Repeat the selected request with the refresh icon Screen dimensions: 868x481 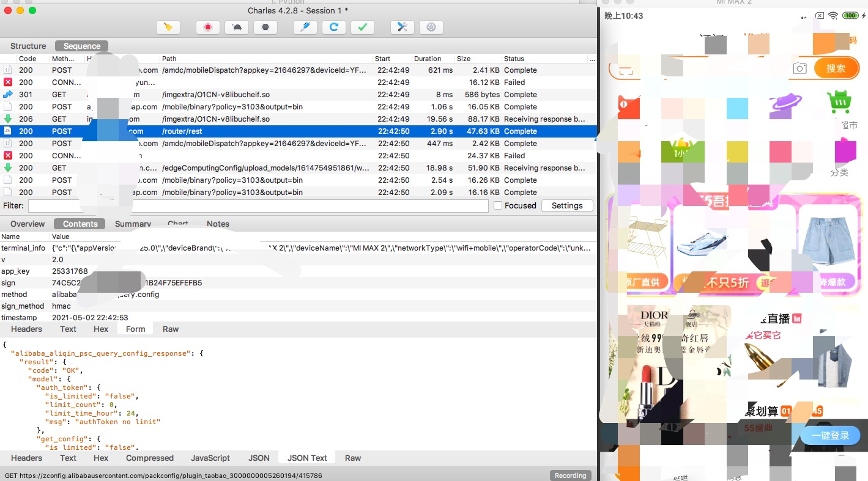pyautogui.click(x=334, y=27)
